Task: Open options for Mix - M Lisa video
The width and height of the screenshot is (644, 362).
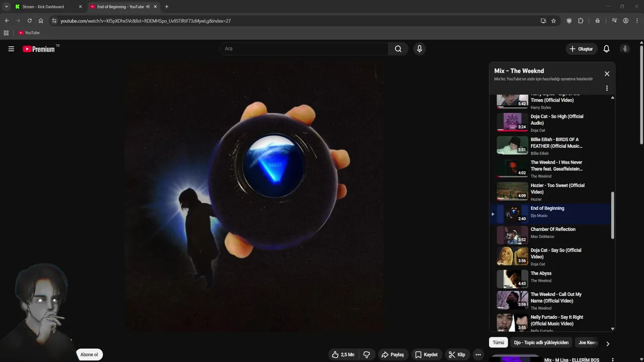Action: [612, 360]
